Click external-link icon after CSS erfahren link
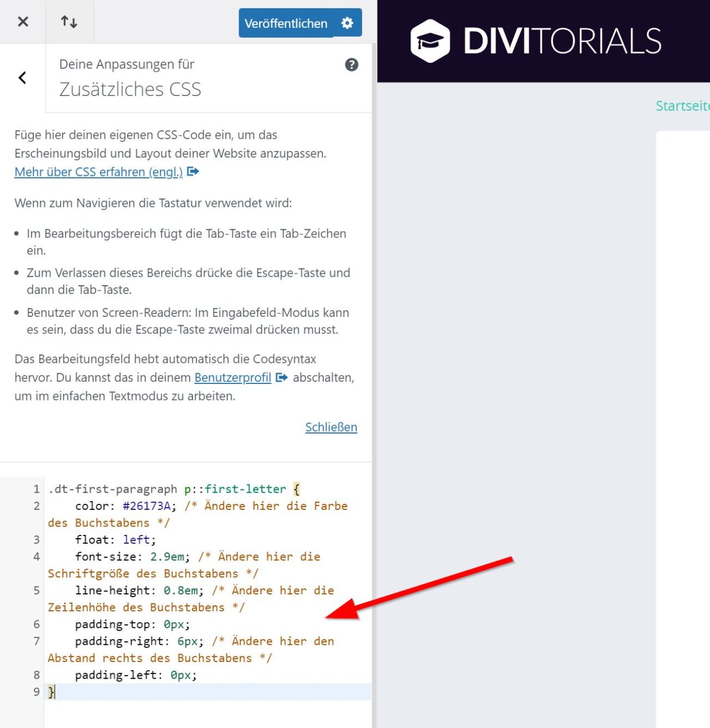This screenshot has height=728, width=710. pyautogui.click(x=193, y=171)
